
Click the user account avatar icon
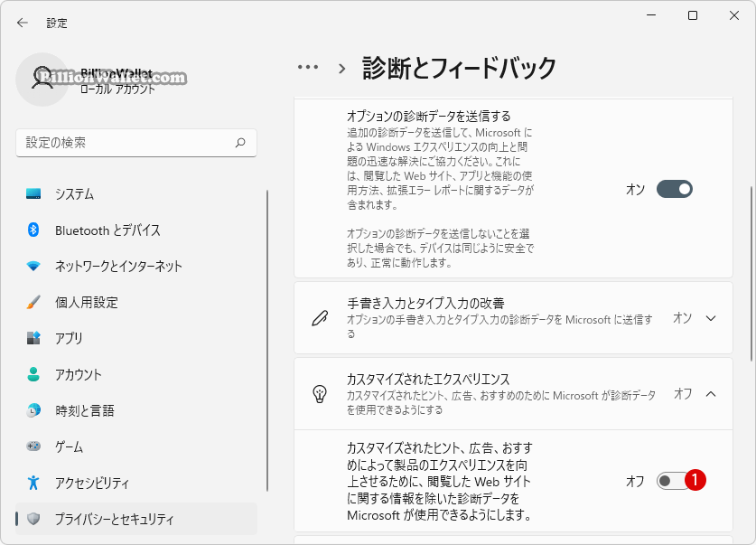click(42, 80)
